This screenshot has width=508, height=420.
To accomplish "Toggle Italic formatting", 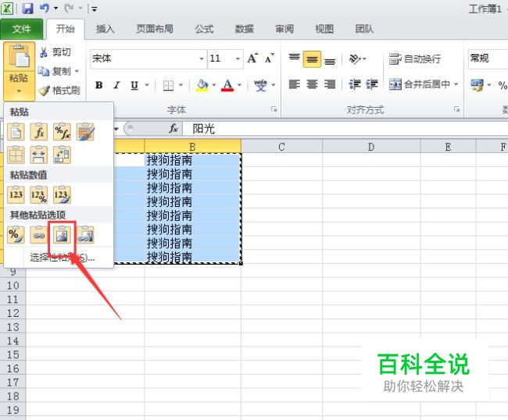I will 116,85.
